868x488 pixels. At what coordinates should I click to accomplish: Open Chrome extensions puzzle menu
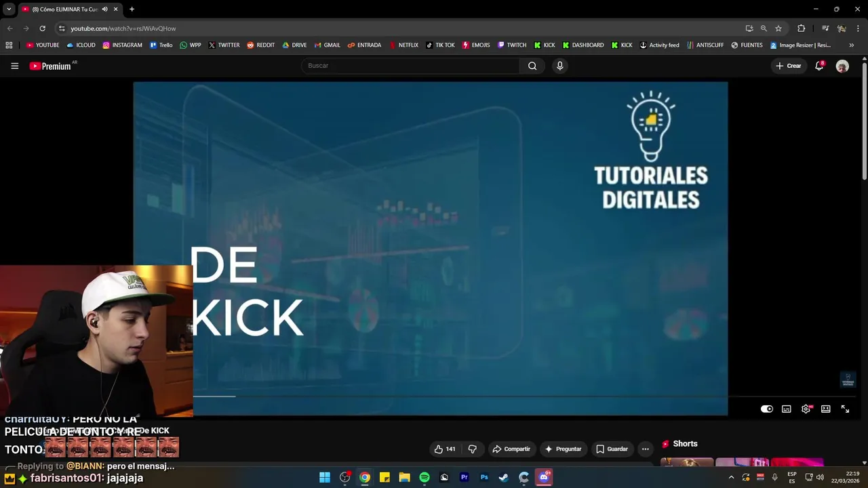[801, 28]
